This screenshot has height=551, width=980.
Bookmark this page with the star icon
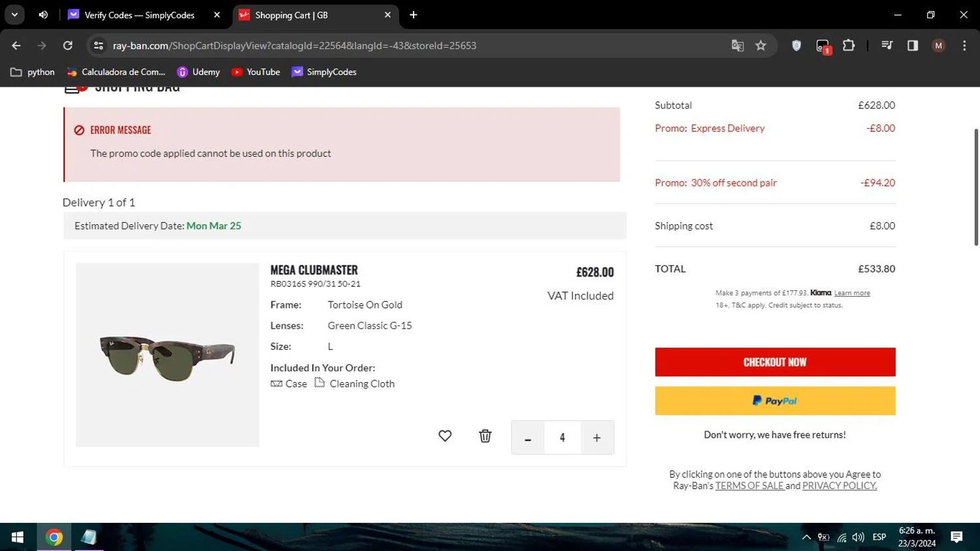tap(760, 46)
